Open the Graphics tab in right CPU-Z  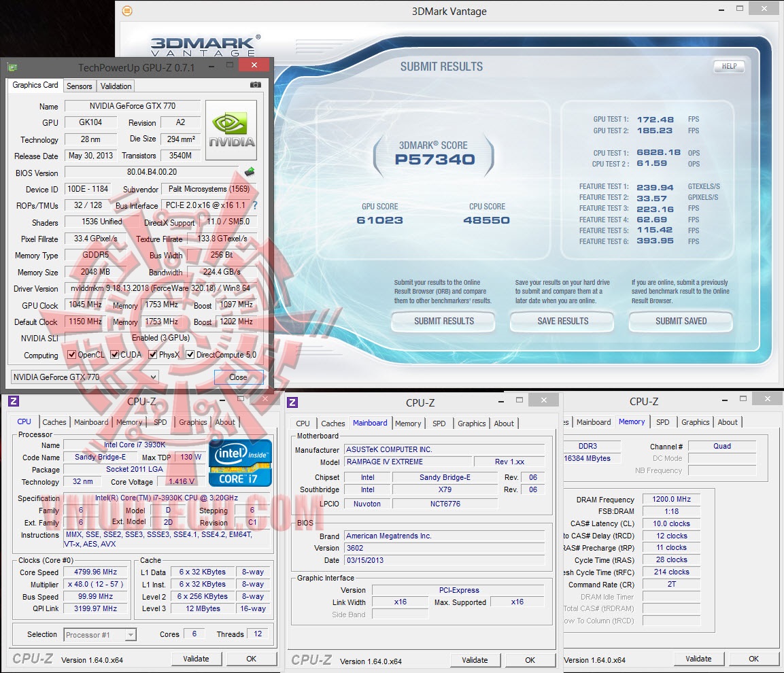[x=695, y=422]
